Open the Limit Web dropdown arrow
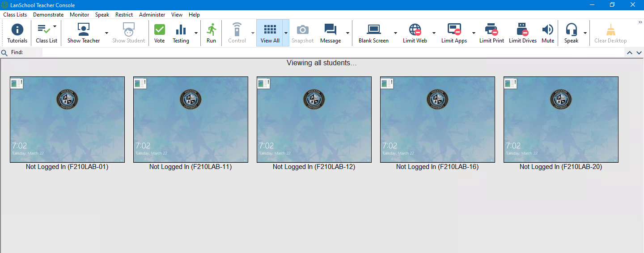Image resolution: width=644 pixels, height=253 pixels. [x=434, y=33]
